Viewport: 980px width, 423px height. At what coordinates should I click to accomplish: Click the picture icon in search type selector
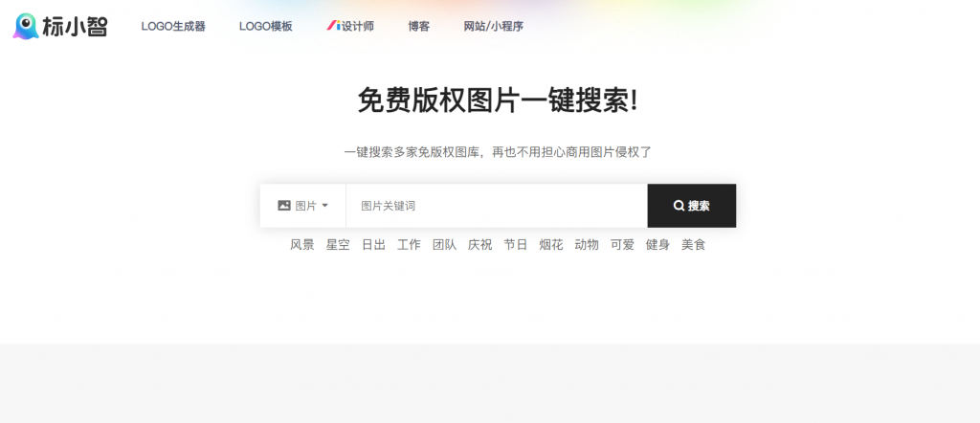(284, 206)
